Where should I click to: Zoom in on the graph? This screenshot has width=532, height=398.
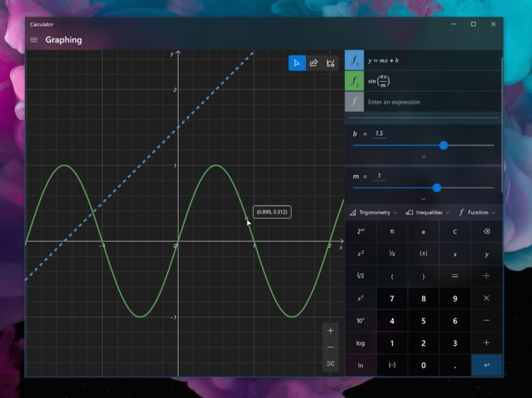[x=330, y=330]
